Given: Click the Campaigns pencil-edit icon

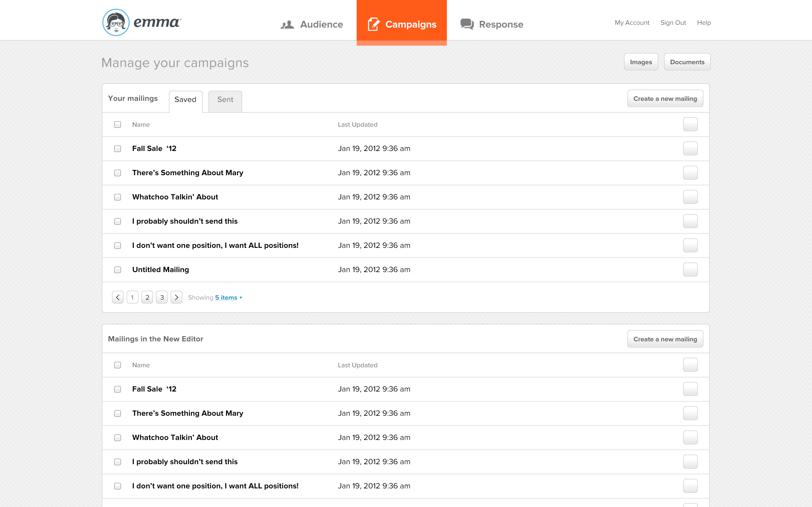Looking at the screenshot, I should [374, 24].
